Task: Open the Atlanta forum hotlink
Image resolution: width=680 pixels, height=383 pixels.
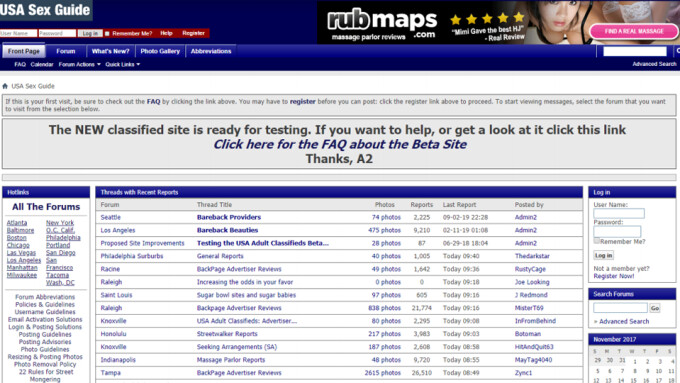Action: click(17, 223)
